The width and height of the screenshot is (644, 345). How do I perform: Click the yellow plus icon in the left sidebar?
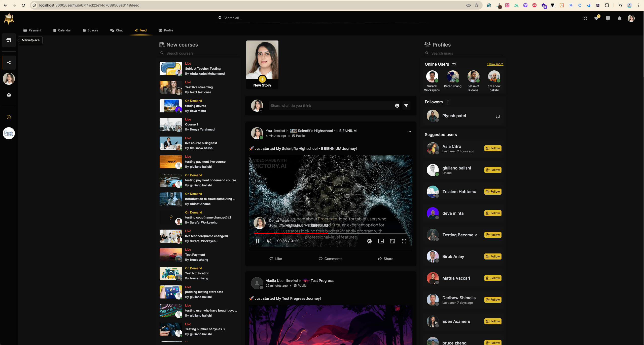[9, 117]
